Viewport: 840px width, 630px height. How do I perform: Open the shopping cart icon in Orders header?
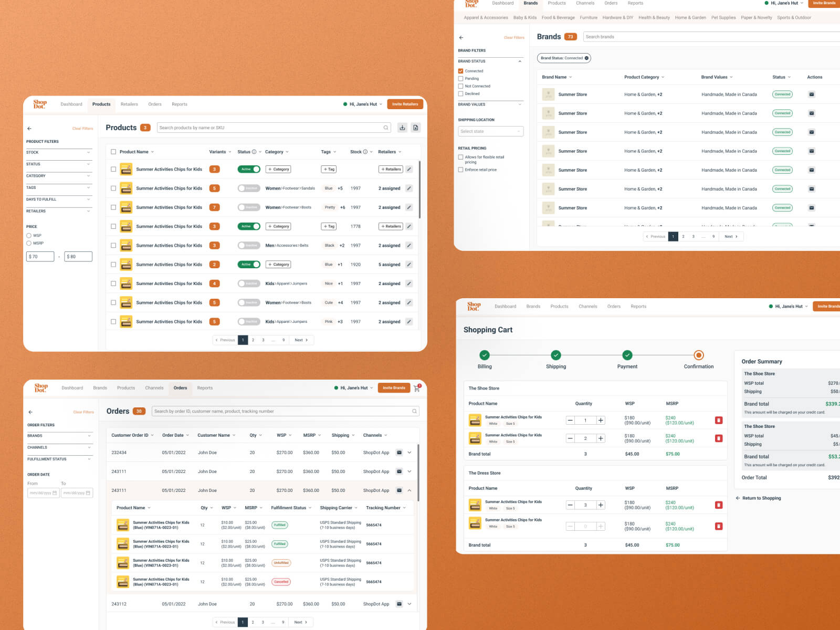[x=417, y=388]
